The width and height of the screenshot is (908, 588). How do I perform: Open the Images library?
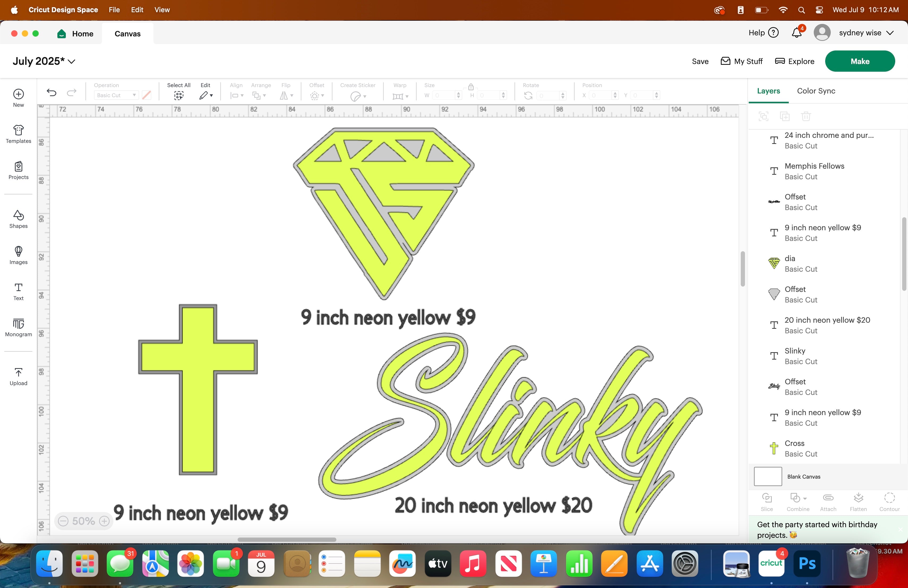point(18,255)
